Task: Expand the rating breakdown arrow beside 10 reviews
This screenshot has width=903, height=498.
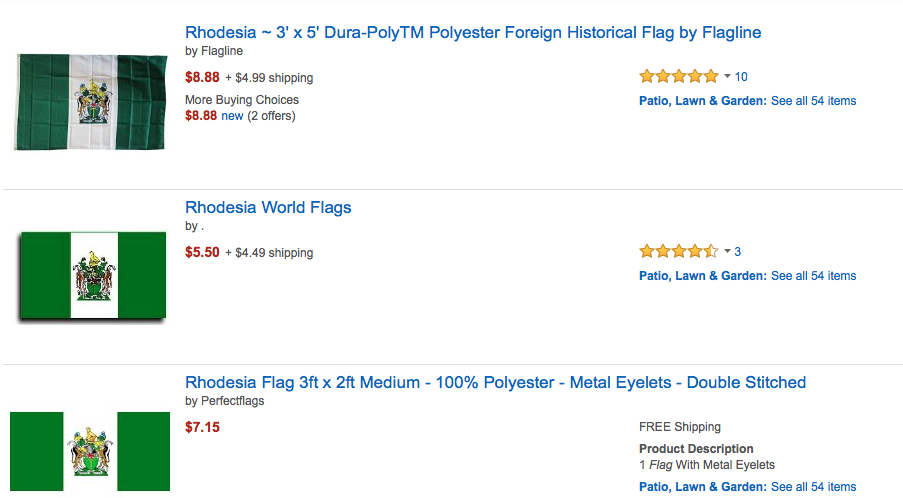Action: pyautogui.click(x=727, y=76)
